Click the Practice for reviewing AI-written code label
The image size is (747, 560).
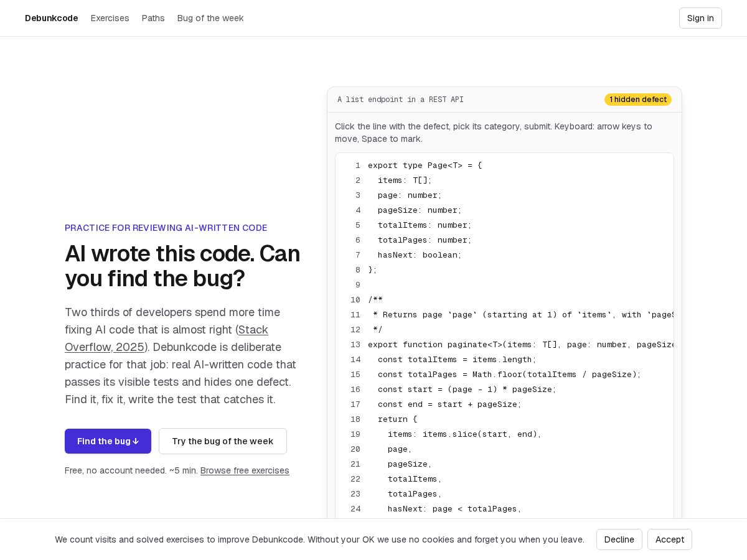[x=166, y=228]
